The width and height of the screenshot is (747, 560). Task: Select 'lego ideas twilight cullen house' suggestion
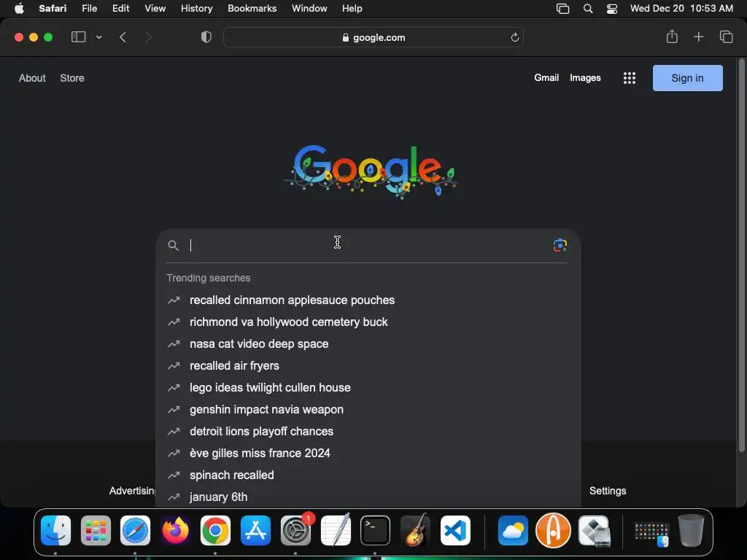368,388
